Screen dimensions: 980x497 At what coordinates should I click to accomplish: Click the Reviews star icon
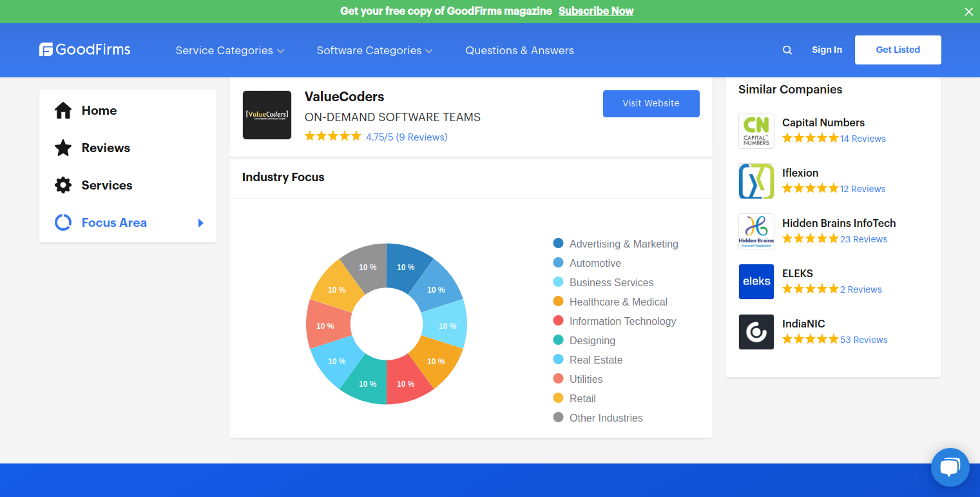coord(63,148)
